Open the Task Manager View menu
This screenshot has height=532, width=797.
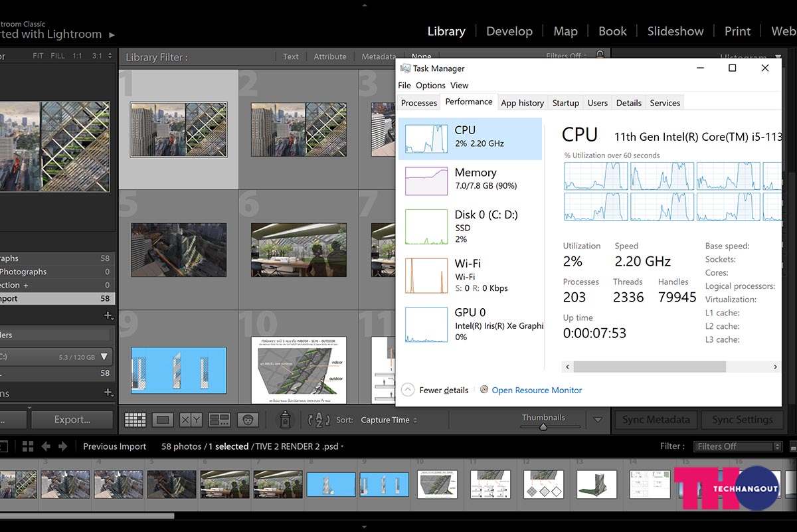459,85
